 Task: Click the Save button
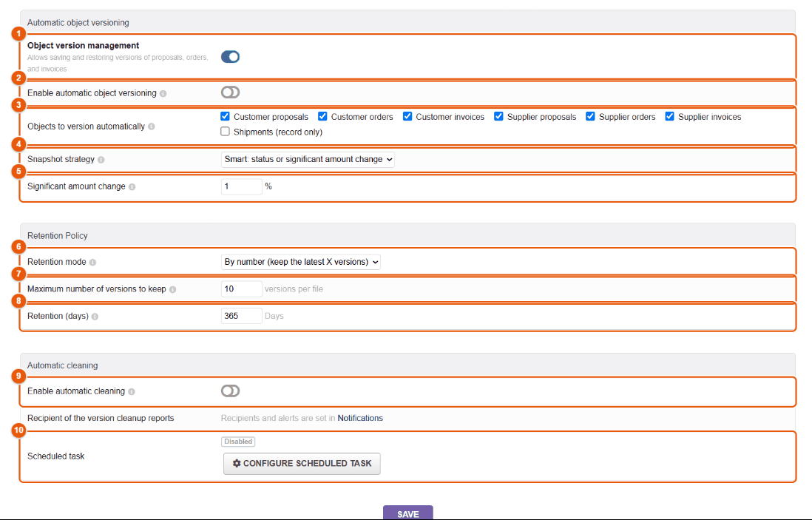(408, 513)
